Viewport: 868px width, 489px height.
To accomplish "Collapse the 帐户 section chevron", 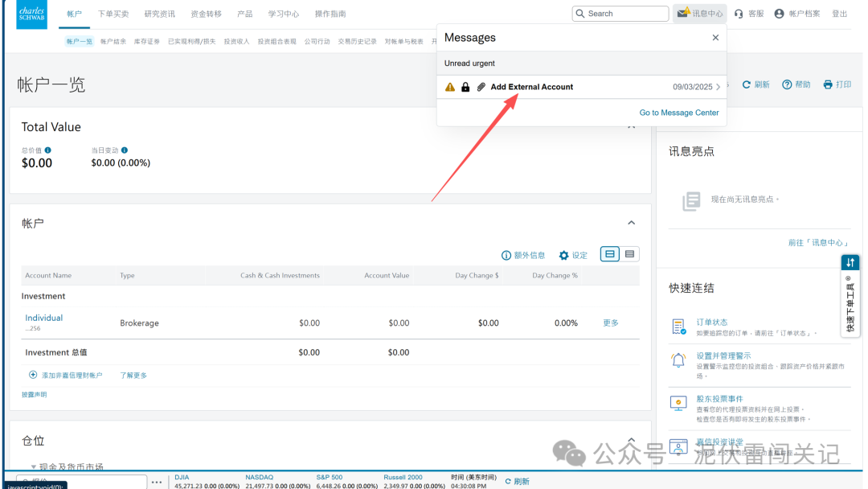I will (x=631, y=223).
